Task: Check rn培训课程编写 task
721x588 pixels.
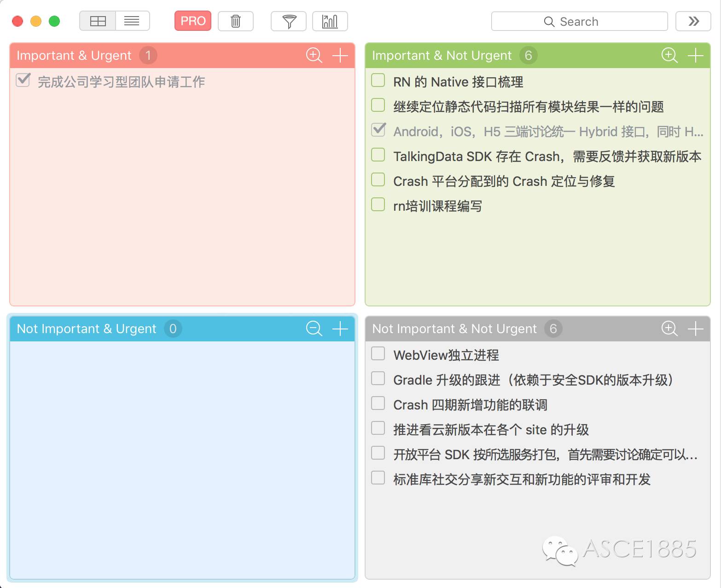Action: [x=378, y=204]
